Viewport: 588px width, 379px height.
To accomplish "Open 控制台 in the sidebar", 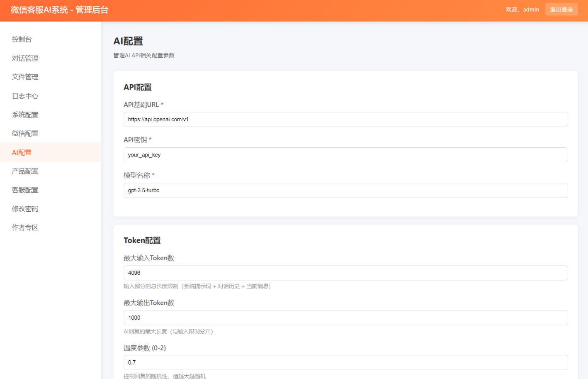I will (22, 39).
